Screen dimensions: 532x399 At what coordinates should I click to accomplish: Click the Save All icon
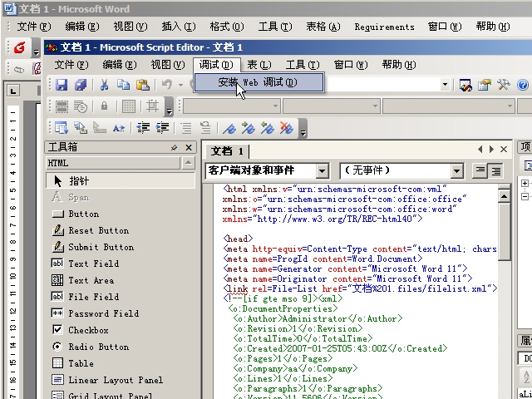(81, 85)
